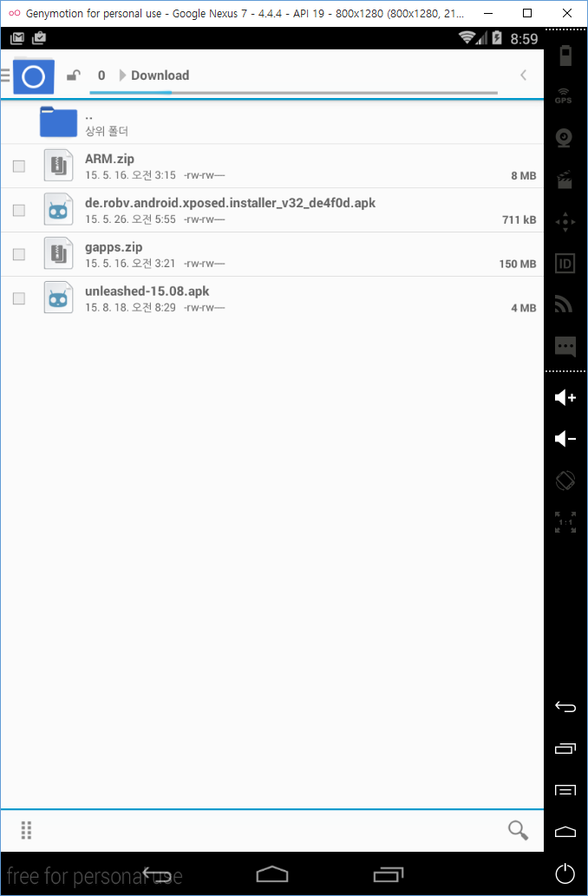Click the Download breadcrumb
The width and height of the screenshot is (588, 896).
(x=160, y=75)
